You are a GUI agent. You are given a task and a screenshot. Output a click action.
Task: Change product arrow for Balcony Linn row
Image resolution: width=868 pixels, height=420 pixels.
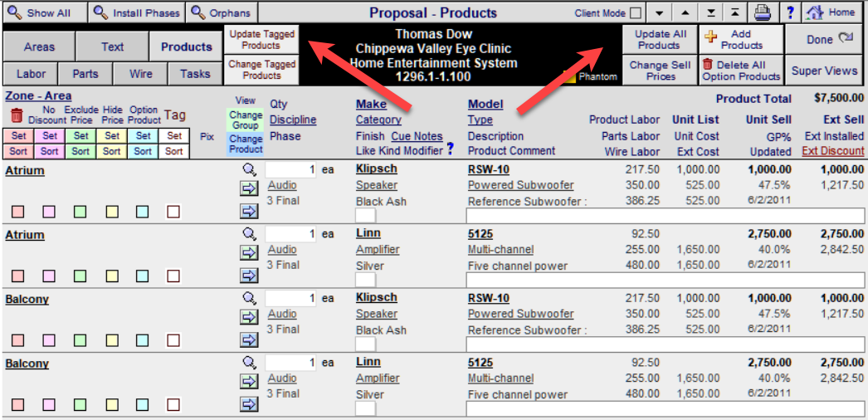click(x=249, y=404)
